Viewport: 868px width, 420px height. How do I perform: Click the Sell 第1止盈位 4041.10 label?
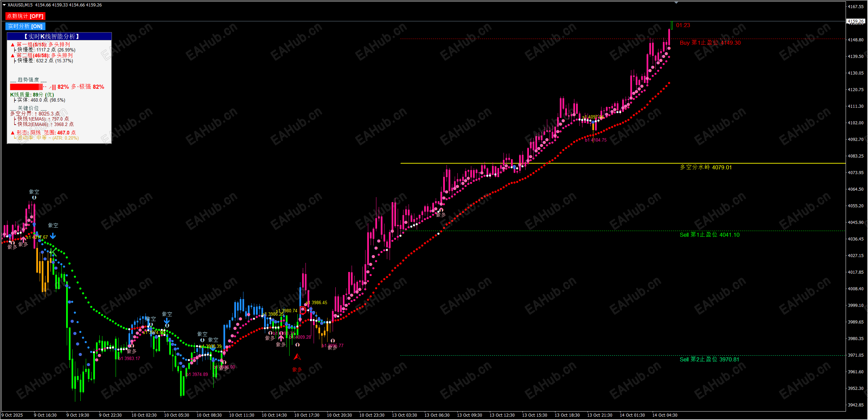709,235
